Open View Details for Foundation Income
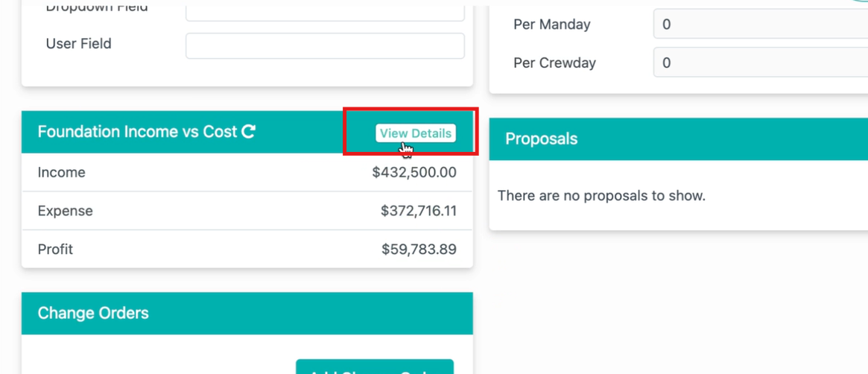Image resolution: width=868 pixels, height=374 pixels. [416, 133]
